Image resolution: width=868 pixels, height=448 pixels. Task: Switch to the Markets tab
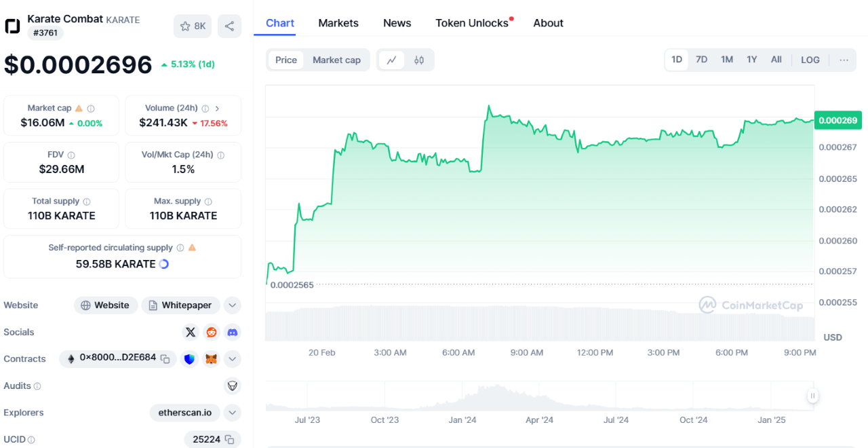[x=338, y=23]
